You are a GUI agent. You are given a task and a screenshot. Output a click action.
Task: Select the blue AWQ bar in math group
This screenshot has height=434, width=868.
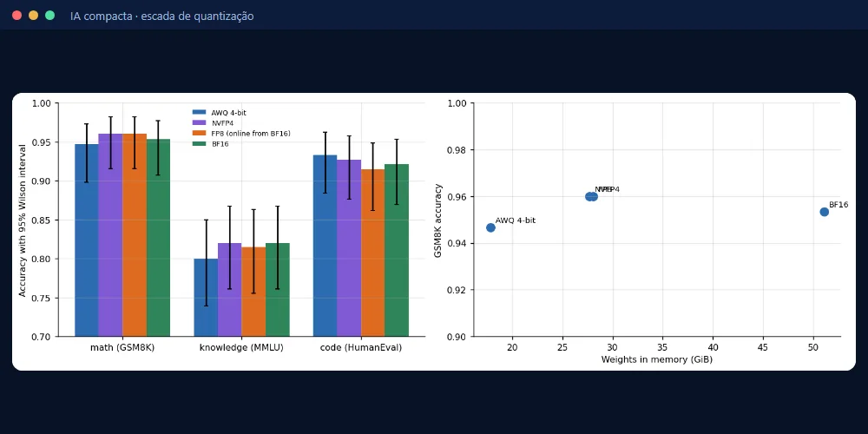point(86,240)
